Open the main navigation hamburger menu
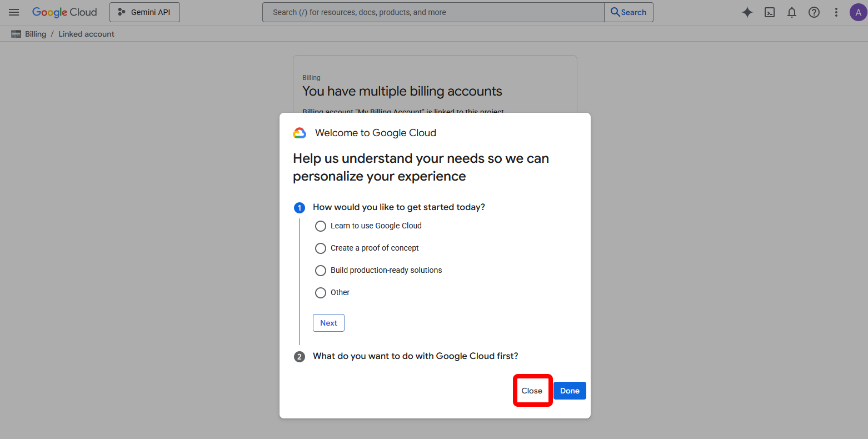The height and width of the screenshot is (439, 868). point(14,12)
